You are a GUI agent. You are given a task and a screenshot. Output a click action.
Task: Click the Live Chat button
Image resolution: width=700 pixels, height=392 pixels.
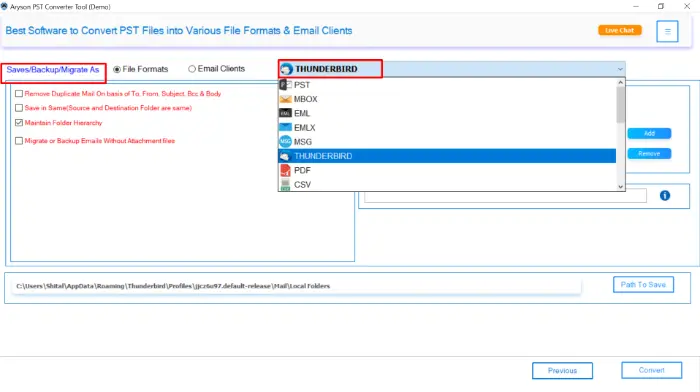(620, 30)
